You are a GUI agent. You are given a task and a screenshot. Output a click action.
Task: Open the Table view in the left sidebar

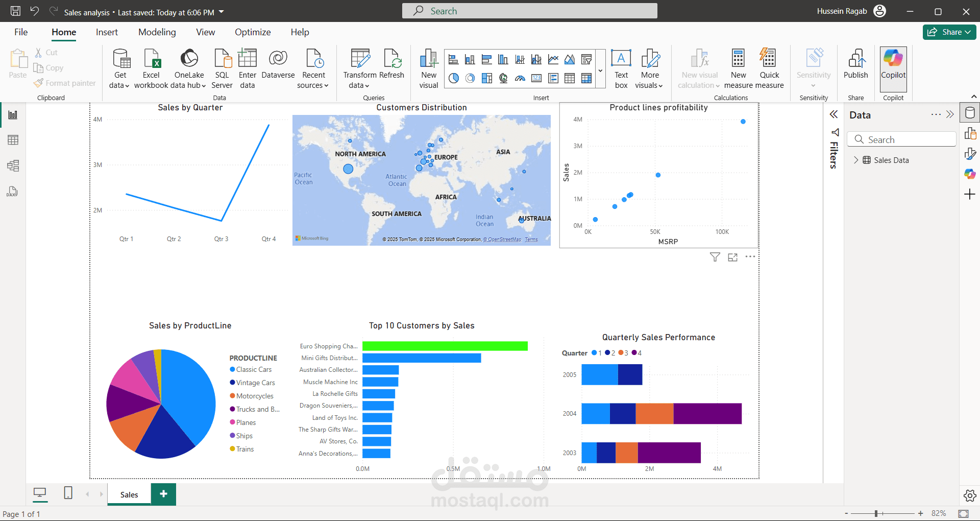13,140
